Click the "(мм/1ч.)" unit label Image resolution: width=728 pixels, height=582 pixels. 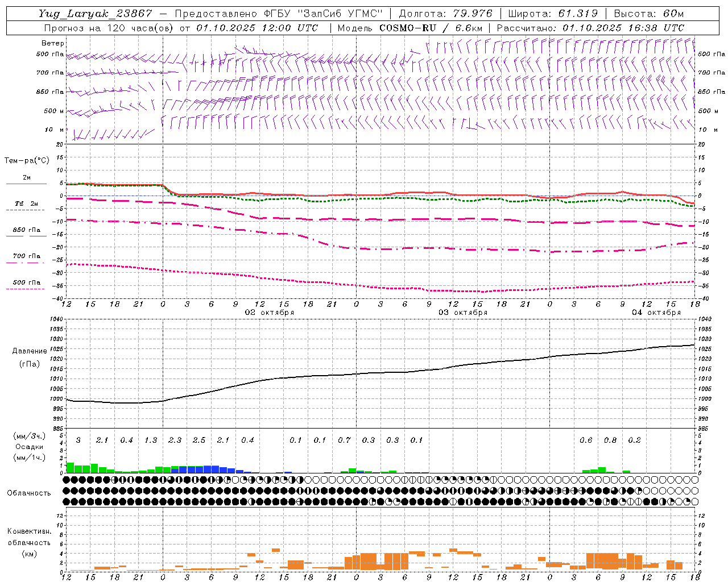pyautogui.click(x=30, y=457)
